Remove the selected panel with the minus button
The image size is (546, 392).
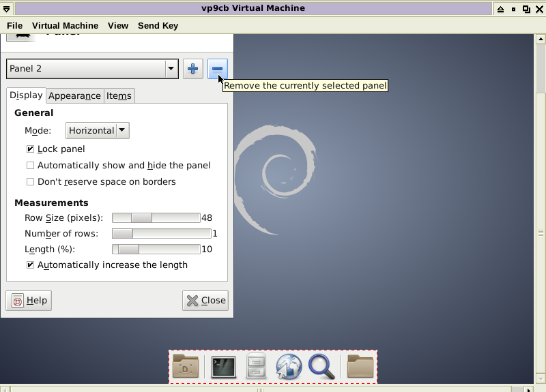tap(217, 69)
